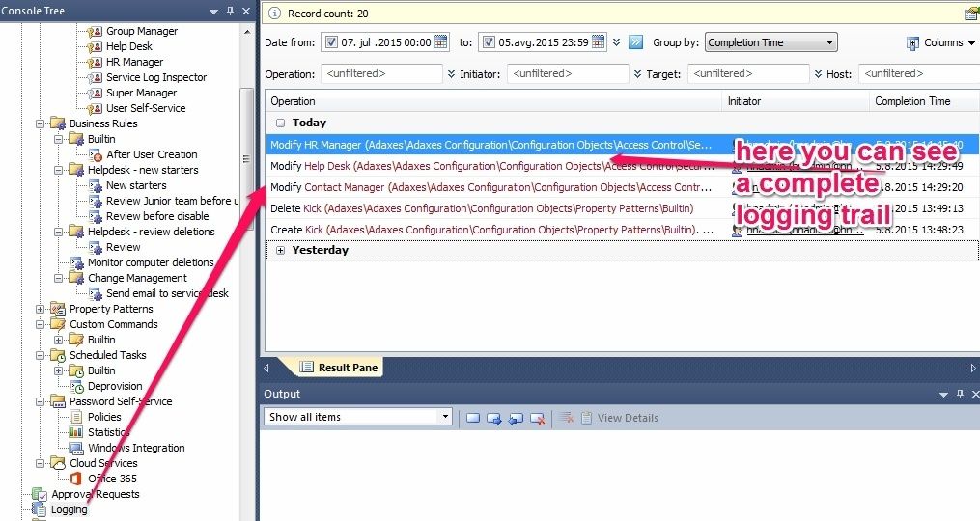The image size is (980, 521).
Task: Click the double chevron before Host
Action: coord(818,73)
